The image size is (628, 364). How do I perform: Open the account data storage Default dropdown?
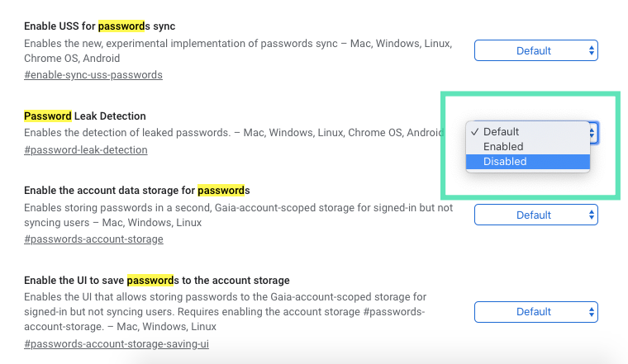535,215
